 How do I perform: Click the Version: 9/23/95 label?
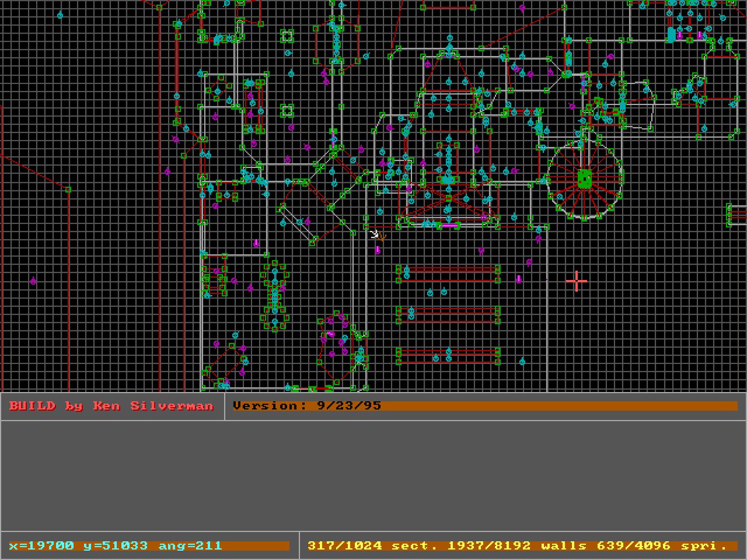tap(307, 406)
